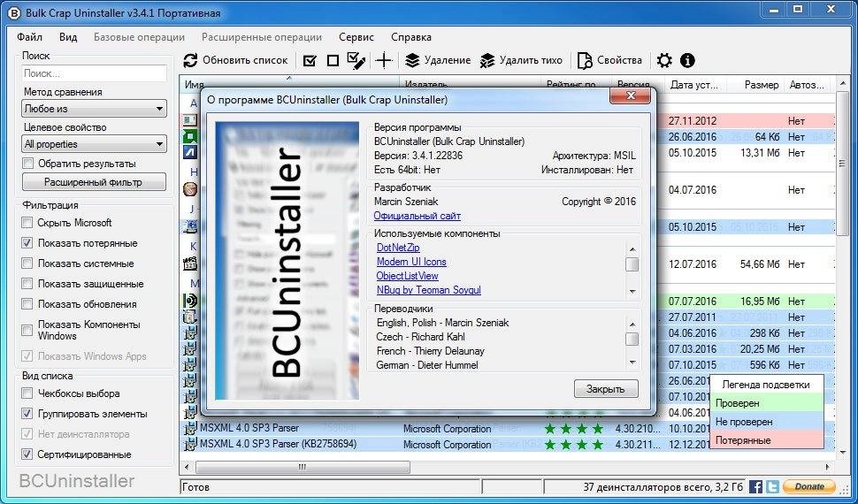
Task: Click the Удаление uninstall toolbar button
Action: coord(438,60)
